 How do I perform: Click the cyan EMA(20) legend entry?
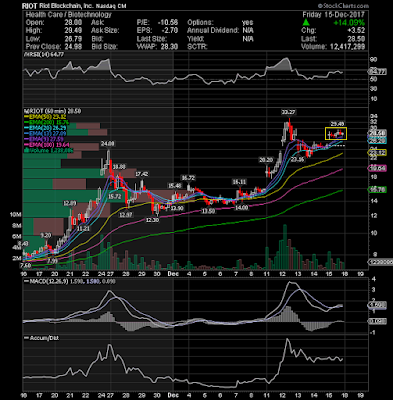pos(45,128)
